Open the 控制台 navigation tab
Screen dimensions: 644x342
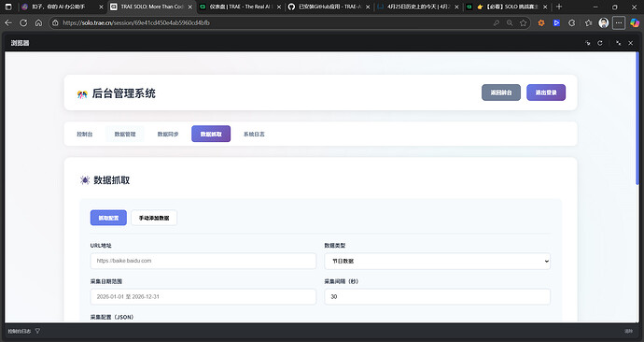(x=85, y=134)
